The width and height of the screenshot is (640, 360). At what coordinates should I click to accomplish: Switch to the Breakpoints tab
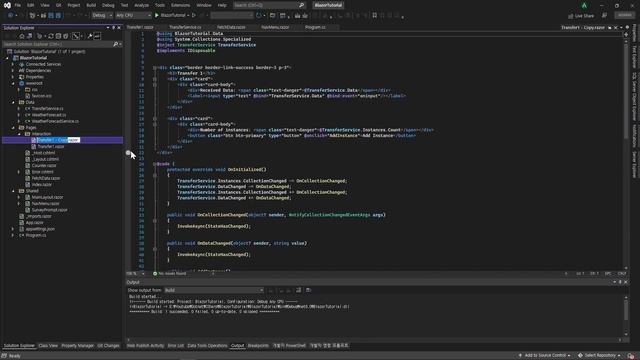[x=258, y=346]
